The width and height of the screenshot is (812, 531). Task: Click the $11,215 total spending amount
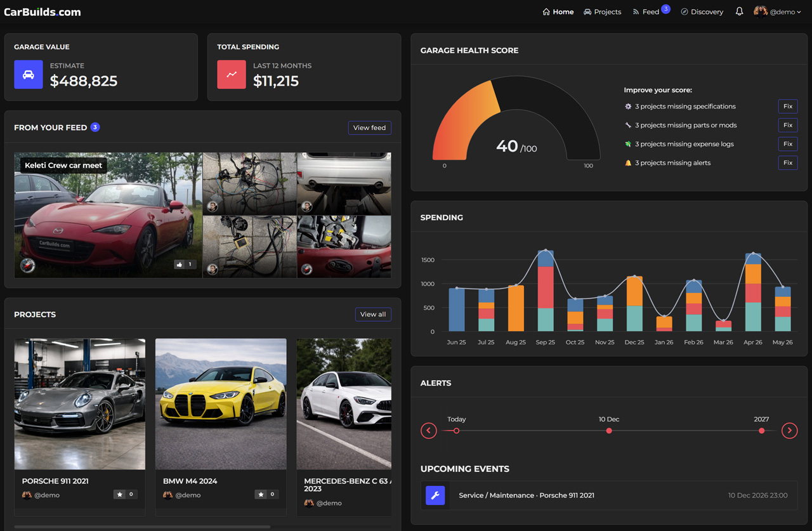click(x=276, y=81)
